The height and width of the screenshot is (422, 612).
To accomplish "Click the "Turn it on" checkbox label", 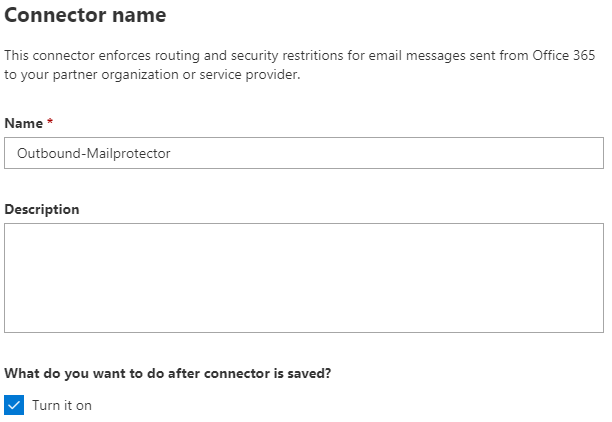I will click(62, 405).
